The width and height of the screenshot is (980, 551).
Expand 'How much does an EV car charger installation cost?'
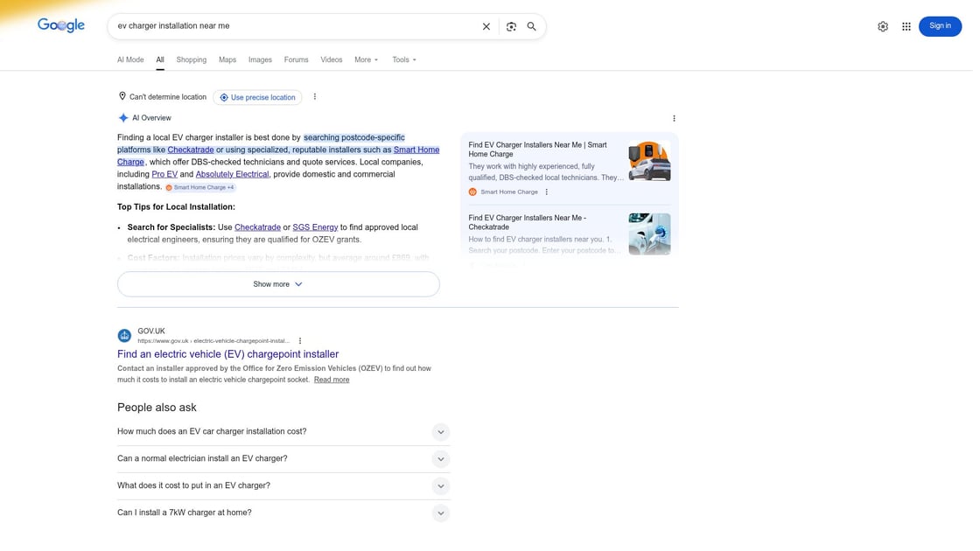pyautogui.click(x=283, y=432)
